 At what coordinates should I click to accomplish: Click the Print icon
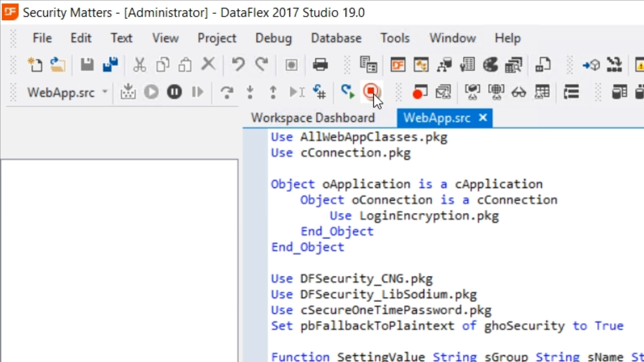[320, 65]
